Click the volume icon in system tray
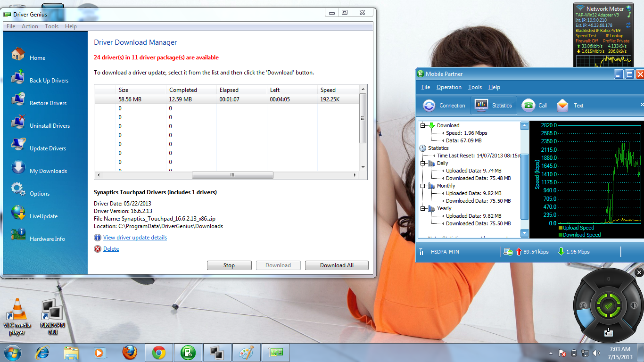 596,353
